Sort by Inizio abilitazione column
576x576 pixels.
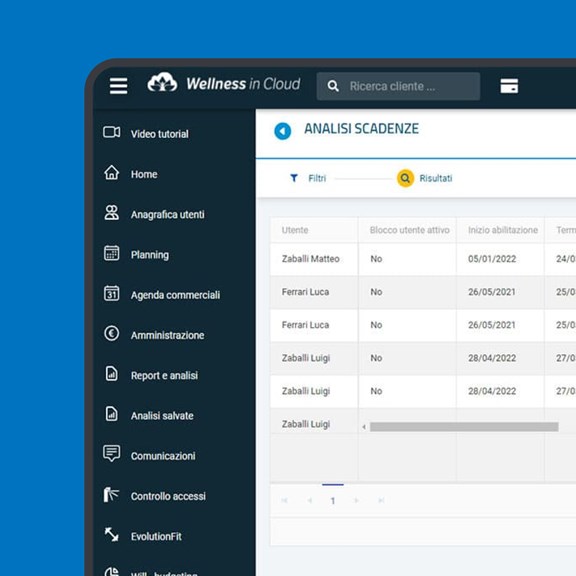pos(503,230)
